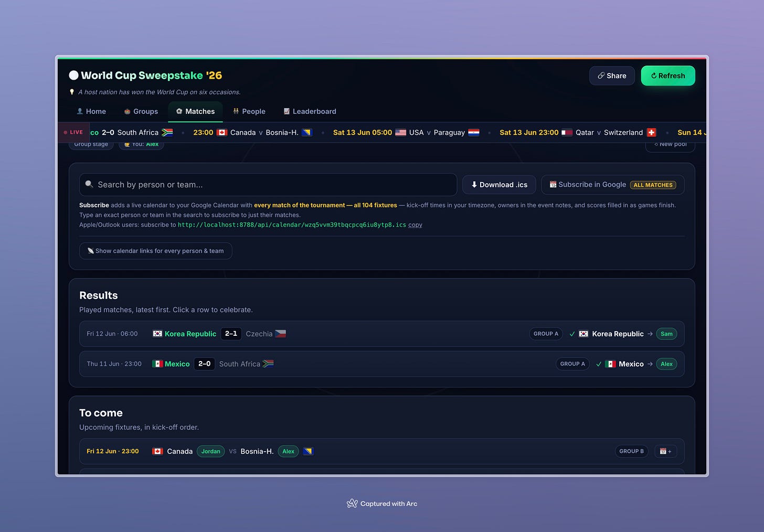This screenshot has width=764, height=532.
Task: Click the Czechia flag icon
Action: point(281,334)
